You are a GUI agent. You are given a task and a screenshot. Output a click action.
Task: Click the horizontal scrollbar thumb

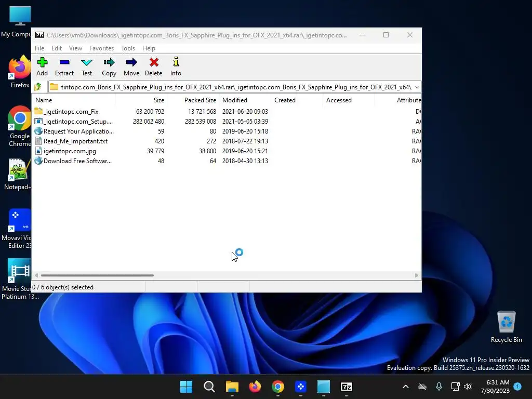tap(97, 275)
